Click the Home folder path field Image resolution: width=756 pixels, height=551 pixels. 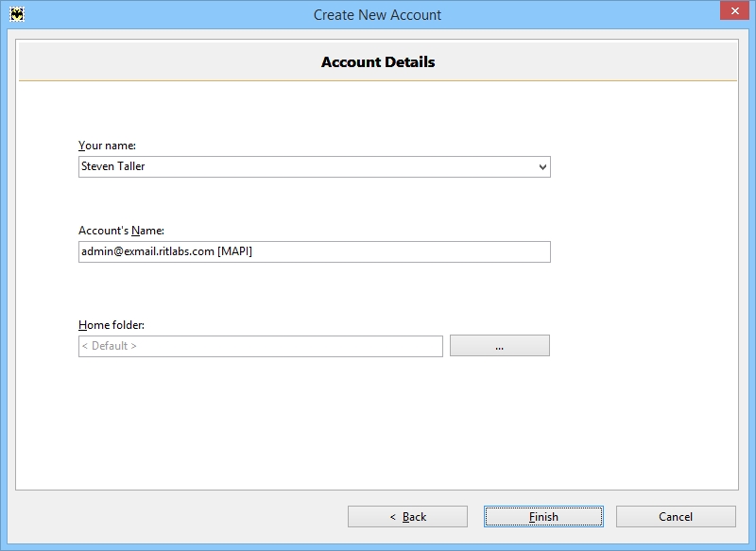click(260, 346)
